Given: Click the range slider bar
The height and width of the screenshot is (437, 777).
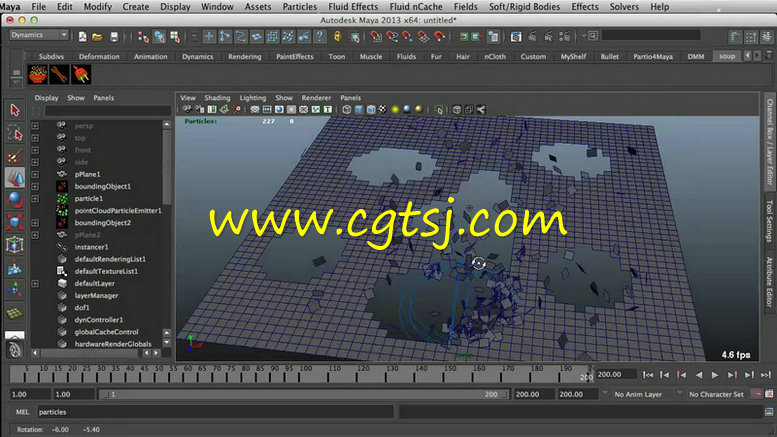Looking at the screenshot, I should [303, 394].
